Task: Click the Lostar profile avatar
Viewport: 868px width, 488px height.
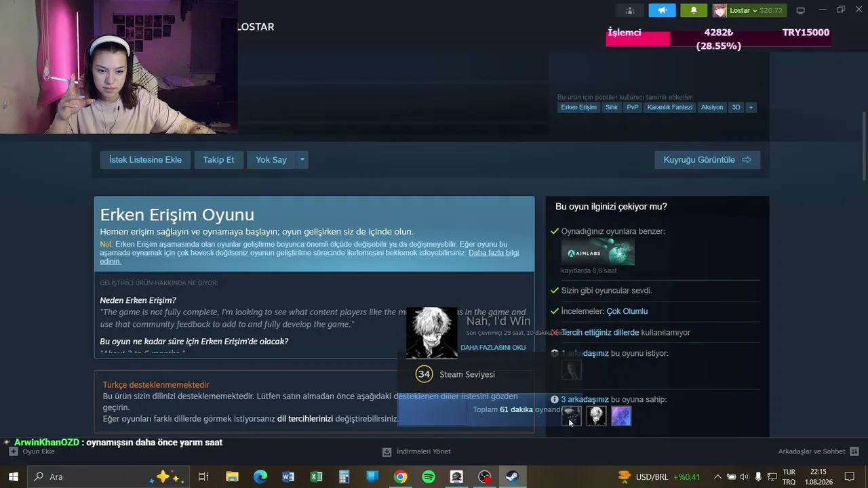Action: tap(719, 10)
